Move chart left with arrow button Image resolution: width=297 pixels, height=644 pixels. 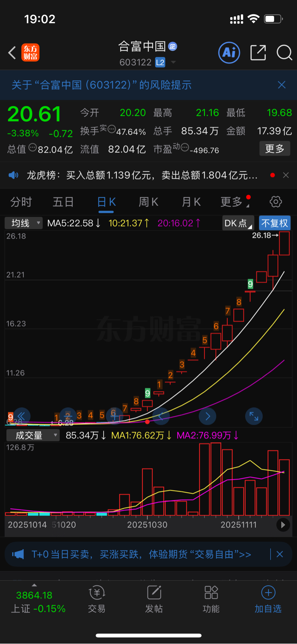pyautogui.click(x=161, y=416)
